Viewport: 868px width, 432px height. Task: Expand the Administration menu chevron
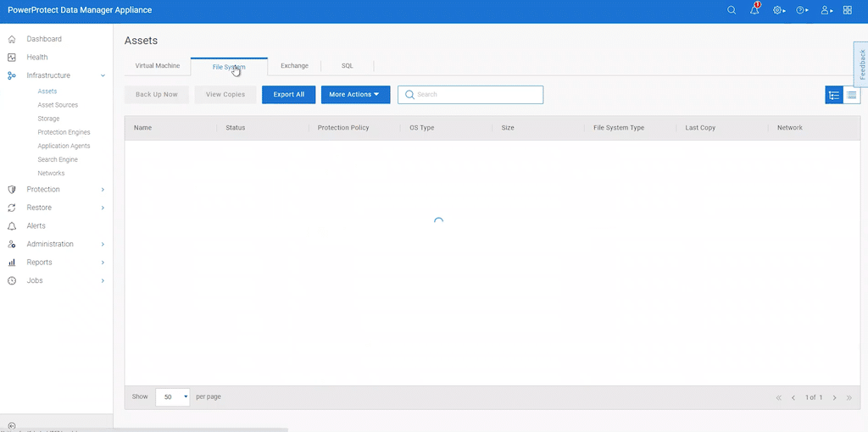coord(103,245)
